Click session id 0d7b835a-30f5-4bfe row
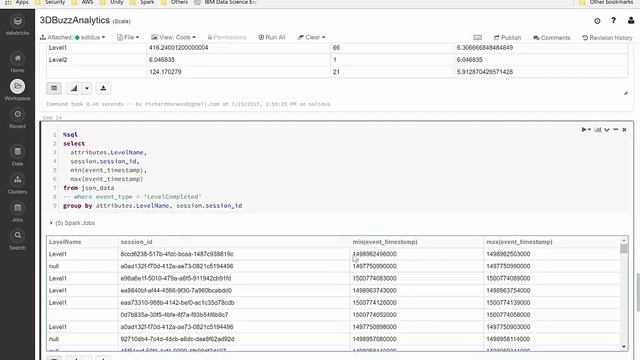This screenshot has width=640, height=360. (174, 315)
